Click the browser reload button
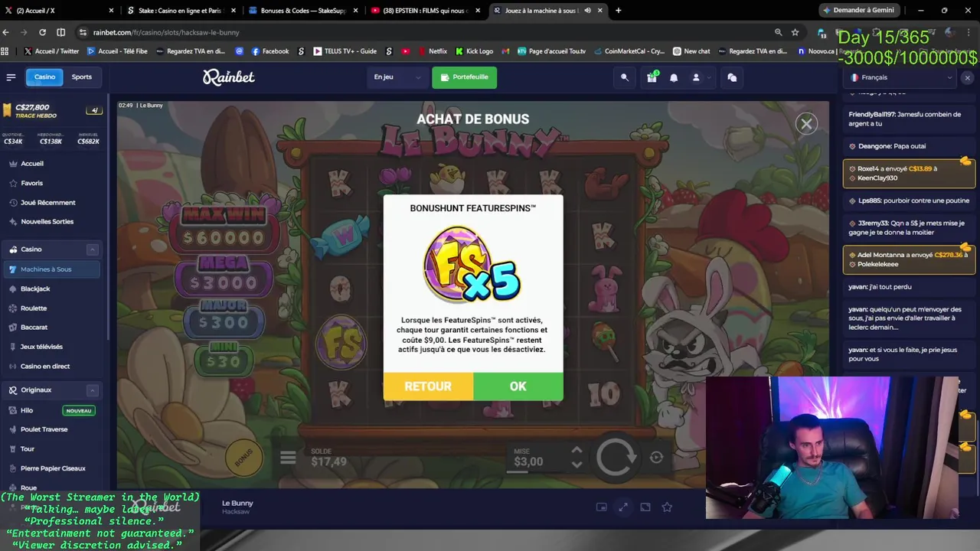Viewport: 980px width, 551px height. [x=42, y=32]
